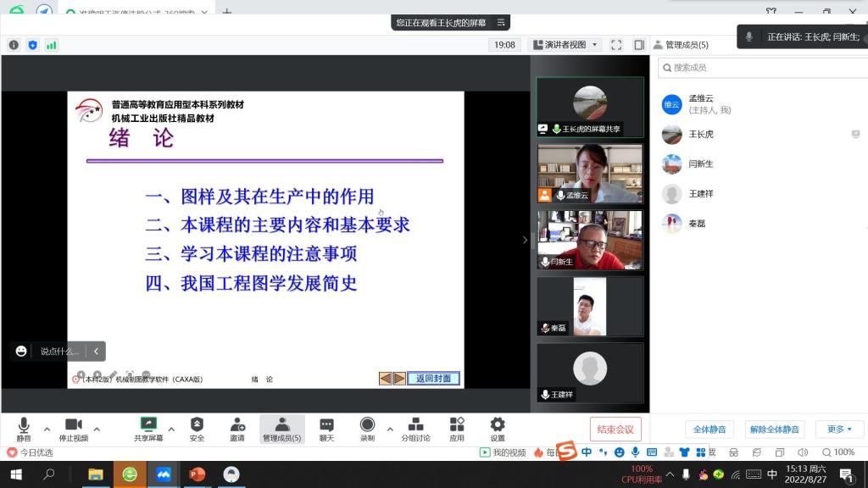Expand audio options arrow beside 静音
Viewport: 868px width, 488px height.
[47, 428]
